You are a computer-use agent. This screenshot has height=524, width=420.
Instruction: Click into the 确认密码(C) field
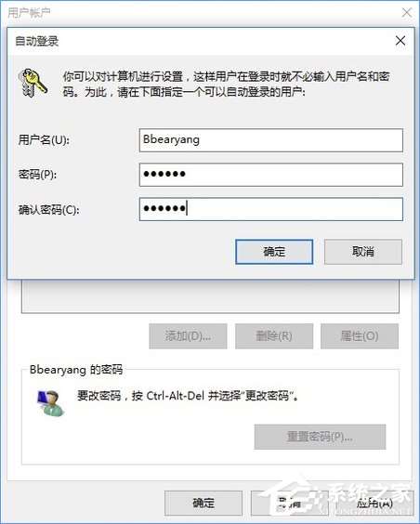pos(271,209)
